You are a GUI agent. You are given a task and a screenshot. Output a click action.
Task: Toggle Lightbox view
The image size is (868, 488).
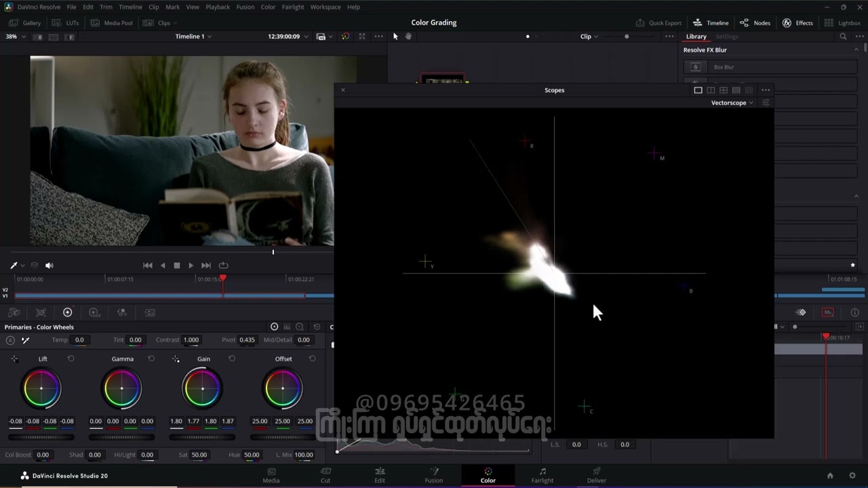click(x=842, y=22)
